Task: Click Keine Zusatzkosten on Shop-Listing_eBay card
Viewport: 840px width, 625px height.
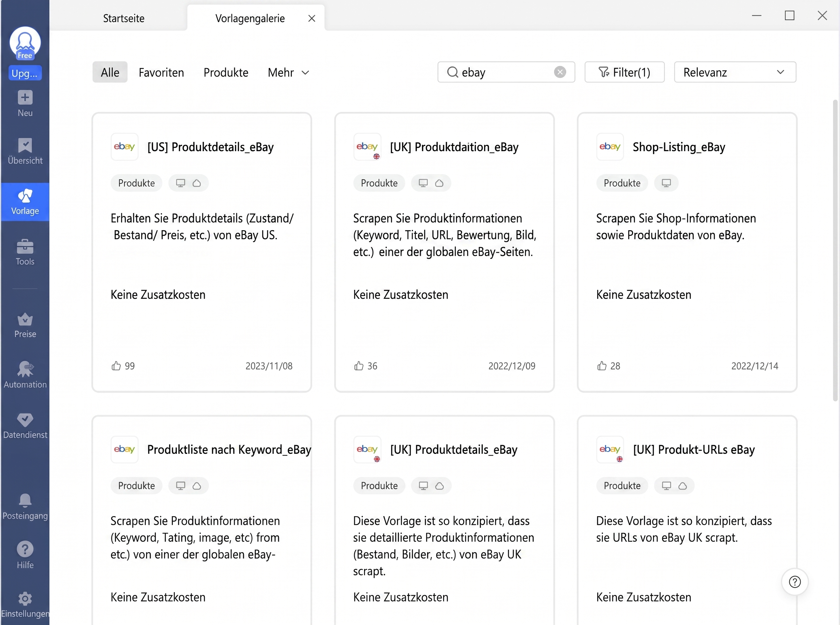Action: (x=644, y=295)
